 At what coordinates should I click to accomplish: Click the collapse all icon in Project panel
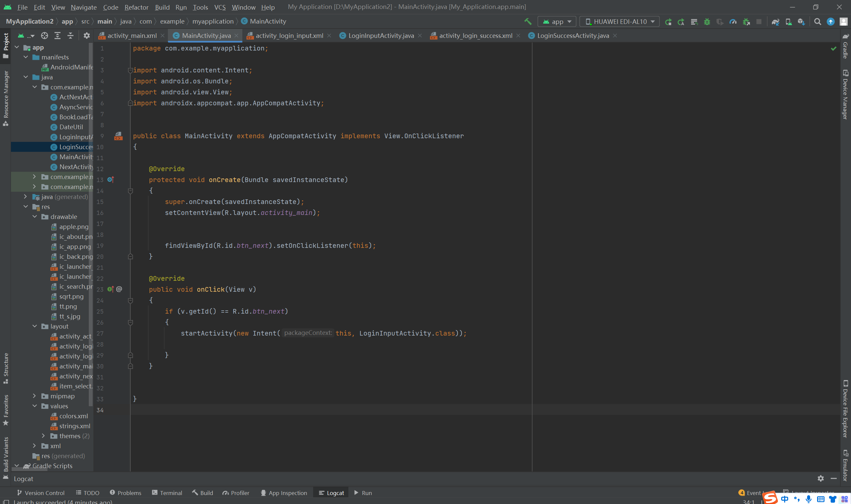(70, 36)
